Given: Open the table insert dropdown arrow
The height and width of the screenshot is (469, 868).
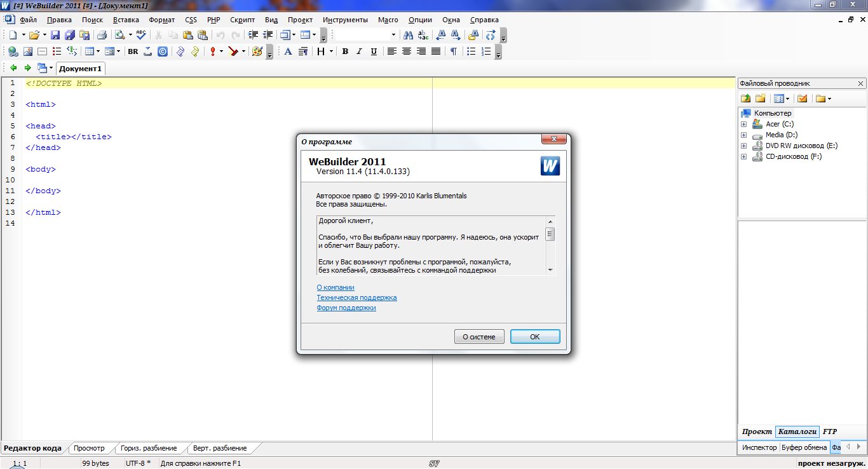Looking at the screenshot, I should (x=98, y=51).
